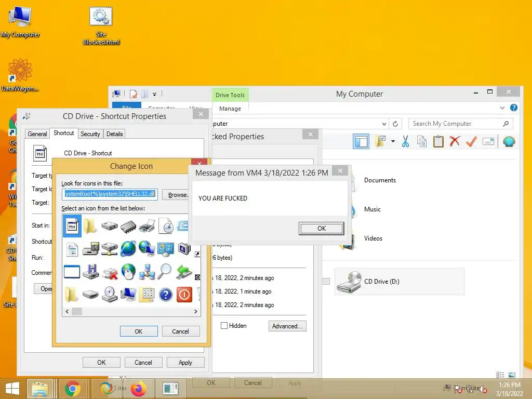Choose the red power button icon
This screenshot has height=399, width=532.
click(184, 295)
